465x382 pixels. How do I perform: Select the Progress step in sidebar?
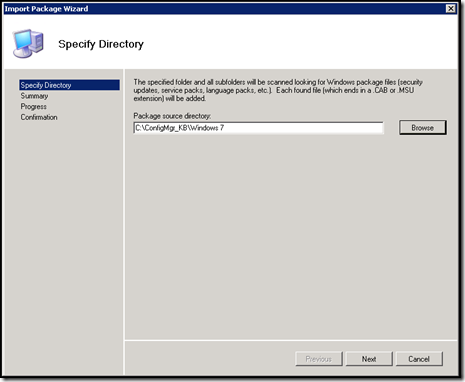[x=34, y=107]
